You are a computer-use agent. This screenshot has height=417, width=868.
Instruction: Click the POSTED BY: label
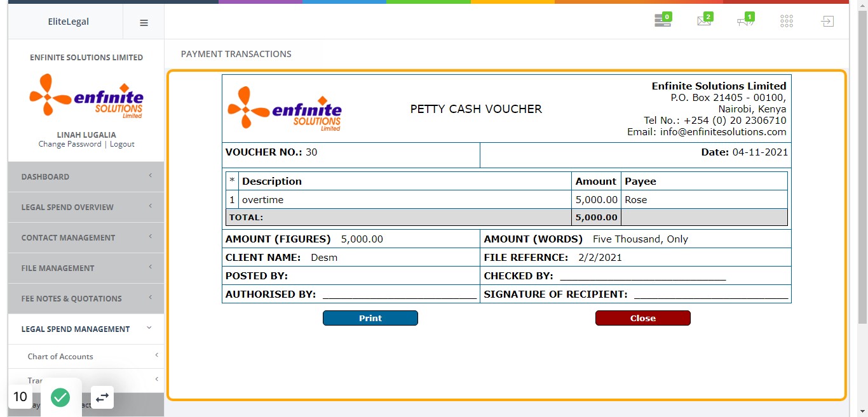click(257, 276)
